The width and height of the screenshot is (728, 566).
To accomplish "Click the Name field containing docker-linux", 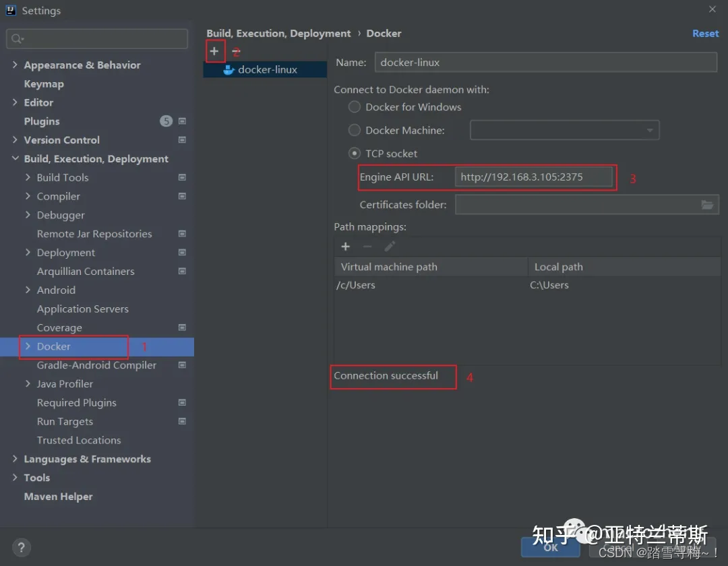I will pos(545,62).
